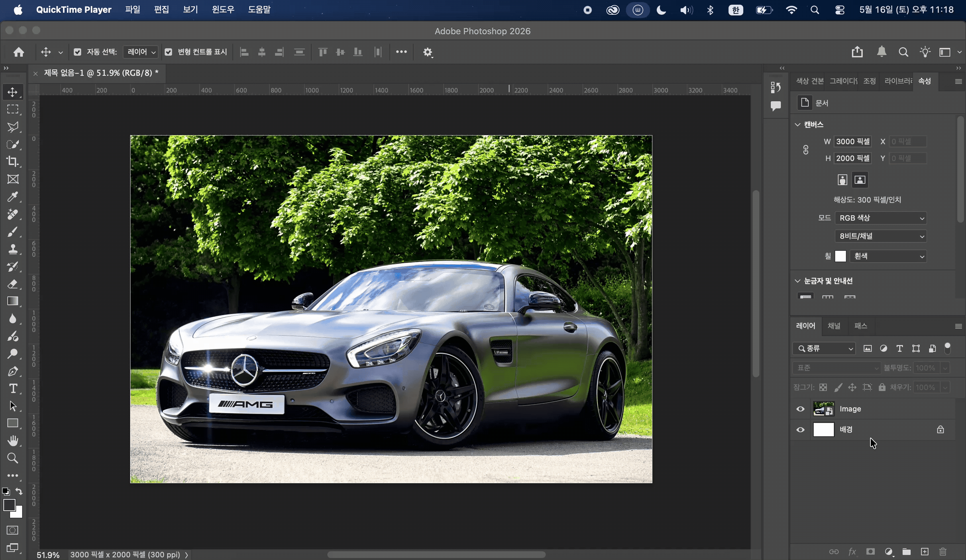Switch to the 조정 panel tab
The height and width of the screenshot is (560, 966).
click(x=869, y=81)
